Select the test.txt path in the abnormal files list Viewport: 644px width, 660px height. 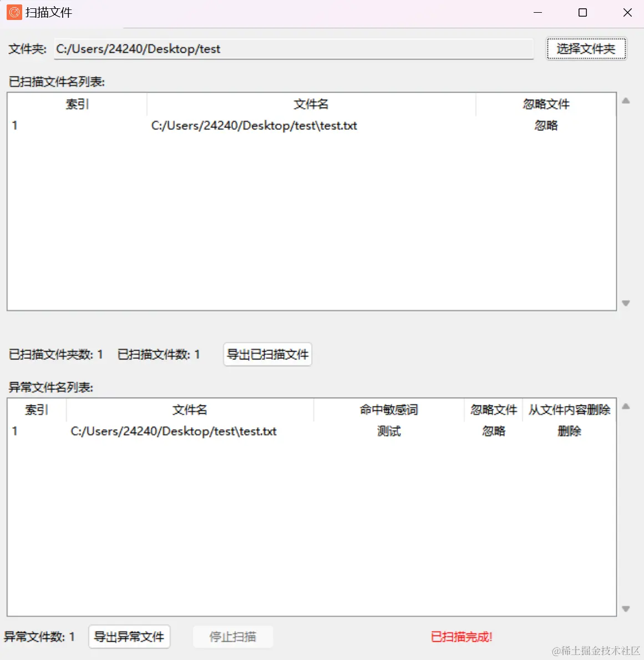[x=174, y=431]
